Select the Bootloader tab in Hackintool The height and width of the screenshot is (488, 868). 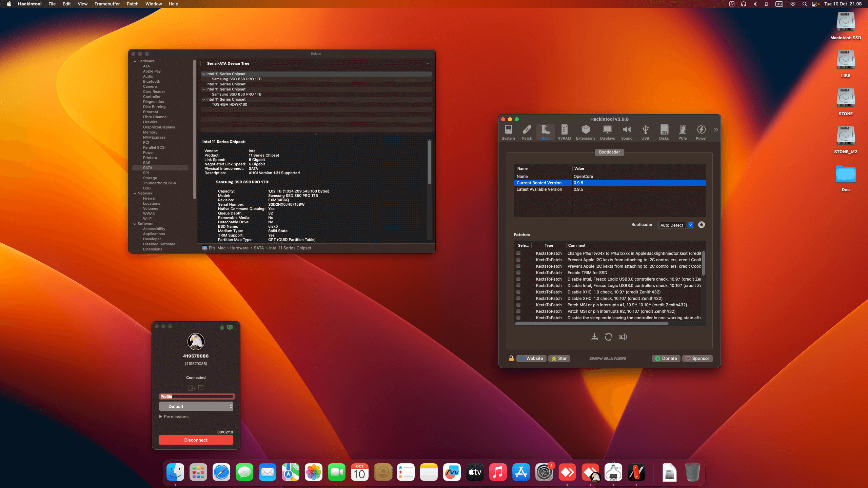(x=609, y=152)
